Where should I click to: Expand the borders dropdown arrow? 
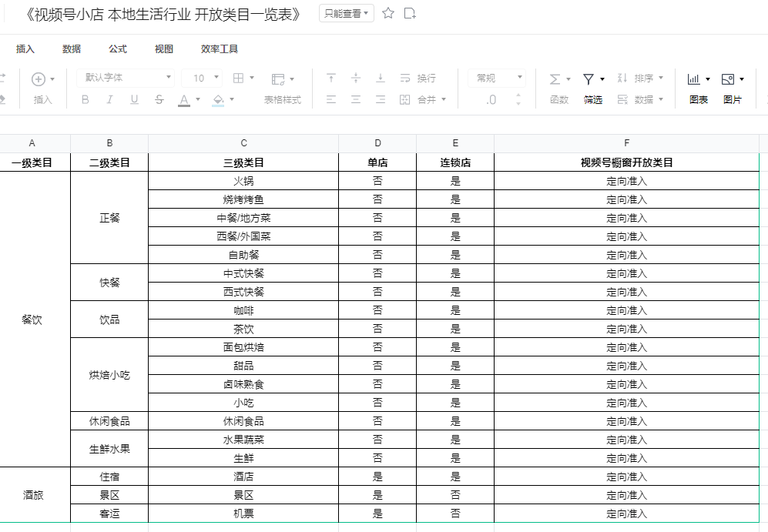coord(252,78)
